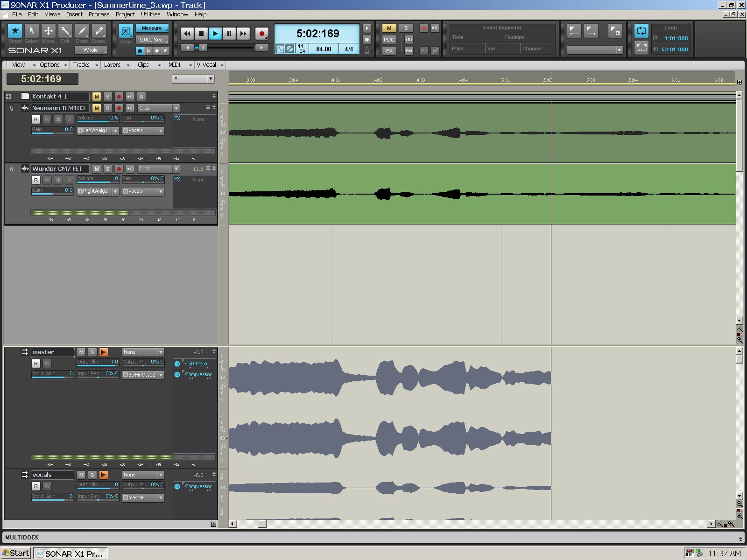Click the Measure snap resolution button
Screen dimensions: 747x560
(x=152, y=28)
